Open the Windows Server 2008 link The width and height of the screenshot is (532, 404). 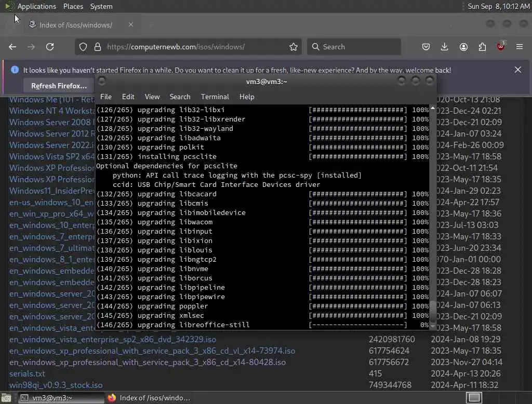click(52, 122)
